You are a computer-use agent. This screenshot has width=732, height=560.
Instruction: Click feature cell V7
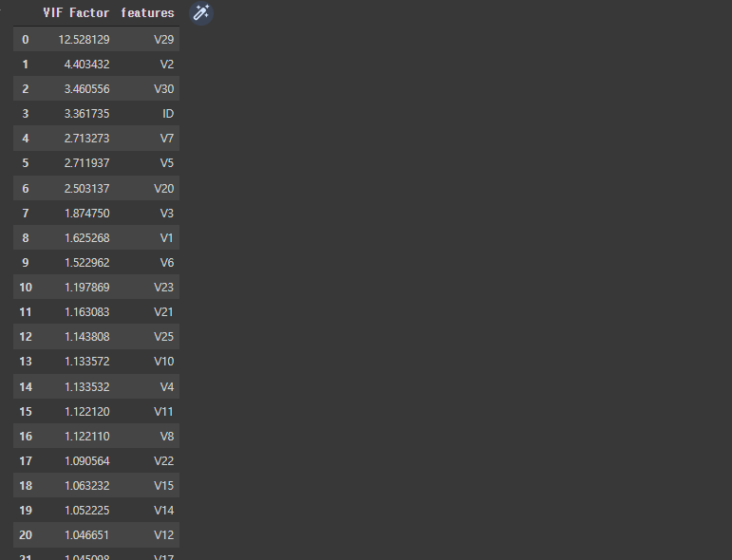(167, 139)
